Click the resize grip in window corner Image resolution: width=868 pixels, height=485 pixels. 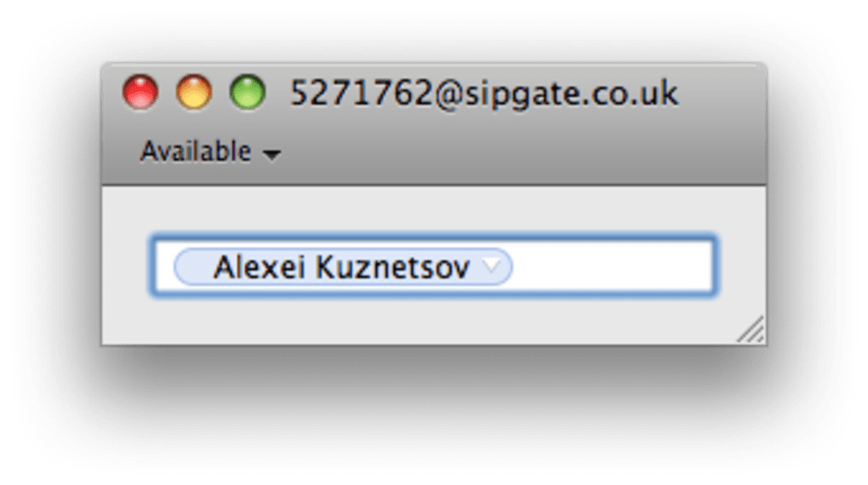click(751, 330)
